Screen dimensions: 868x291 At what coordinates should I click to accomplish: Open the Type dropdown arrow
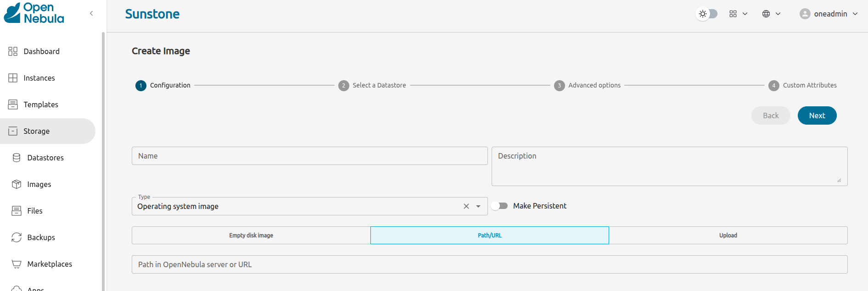coord(478,206)
